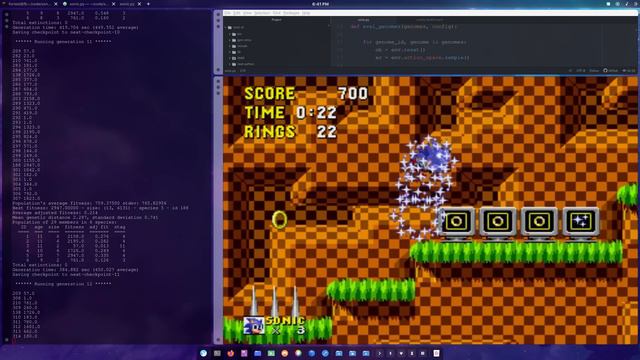Open the Selection menu in Atom
Viewport: 640px width, 360px height.
pos(262,13)
